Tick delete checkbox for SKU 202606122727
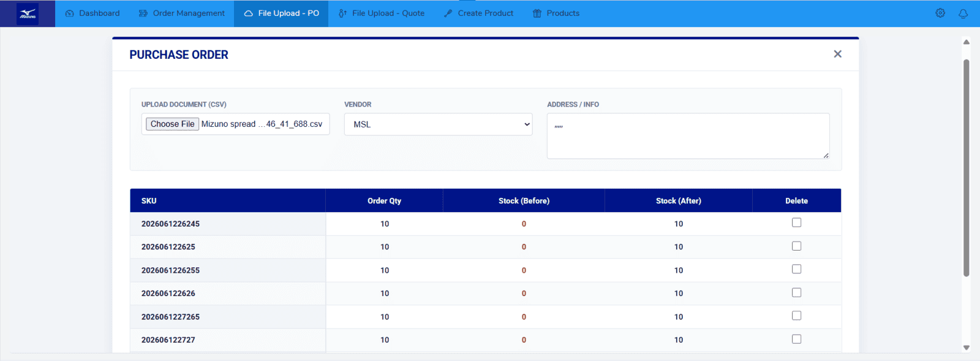Image resolution: width=980 pixels, height=361 pixels. tap(796, 339)
